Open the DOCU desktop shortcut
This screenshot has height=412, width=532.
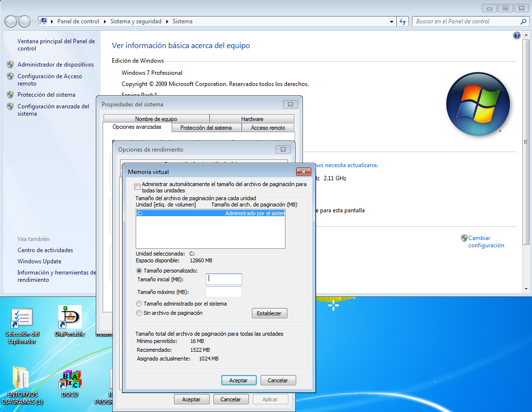[x=70, y=384]
